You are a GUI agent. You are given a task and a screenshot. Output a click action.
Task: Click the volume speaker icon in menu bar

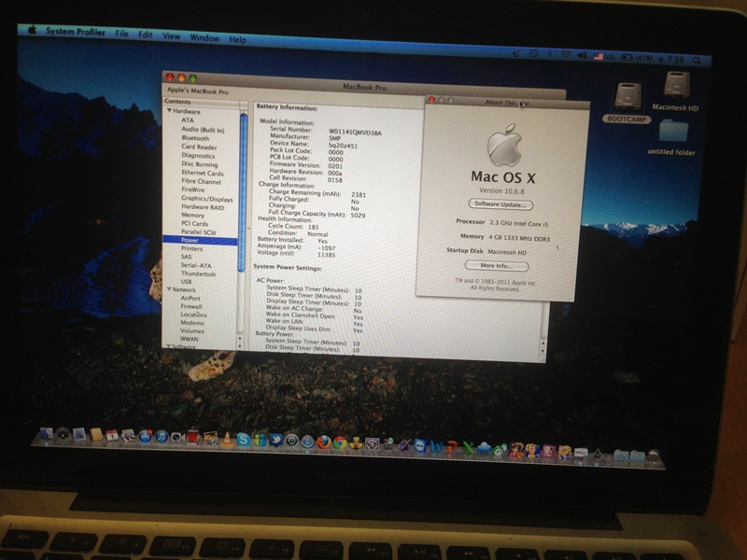[x=582, y=56]
